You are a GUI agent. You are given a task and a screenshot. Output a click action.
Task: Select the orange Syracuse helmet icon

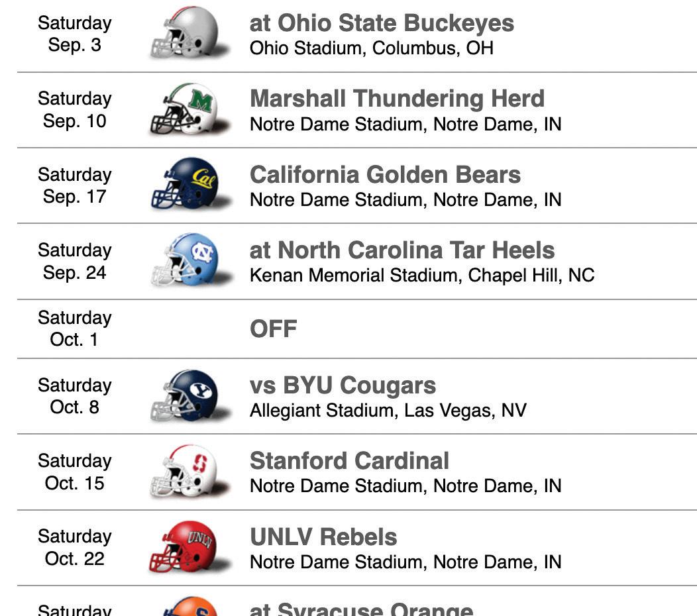(x=191, y=606)
